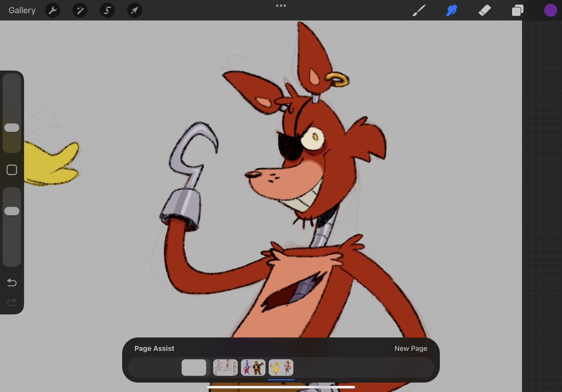The height and width of the screenshot is (392, 562).
Task: Select the Smudge tool
Action: coord(452,10)
